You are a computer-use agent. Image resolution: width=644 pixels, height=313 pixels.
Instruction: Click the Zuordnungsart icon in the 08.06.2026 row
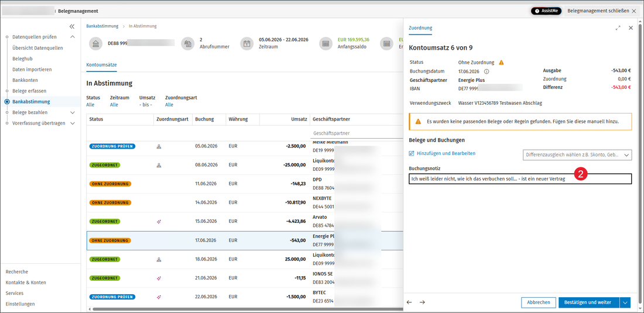point(159,165)
